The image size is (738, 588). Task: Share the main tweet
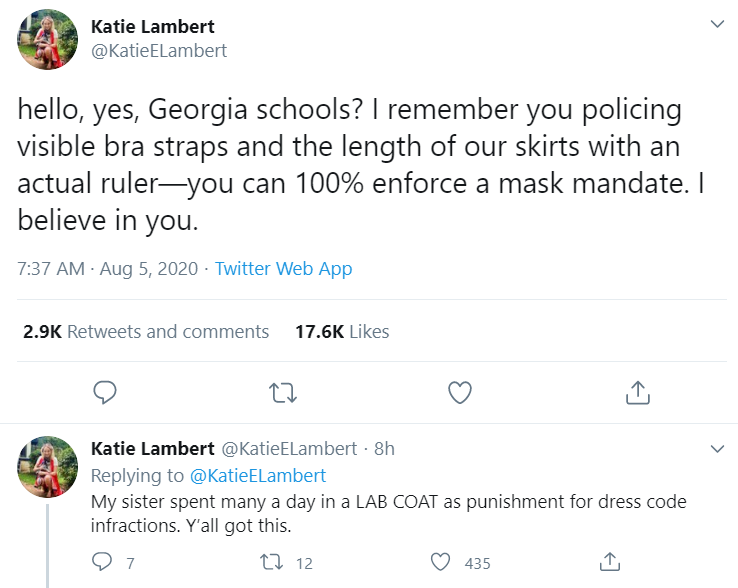637,393
